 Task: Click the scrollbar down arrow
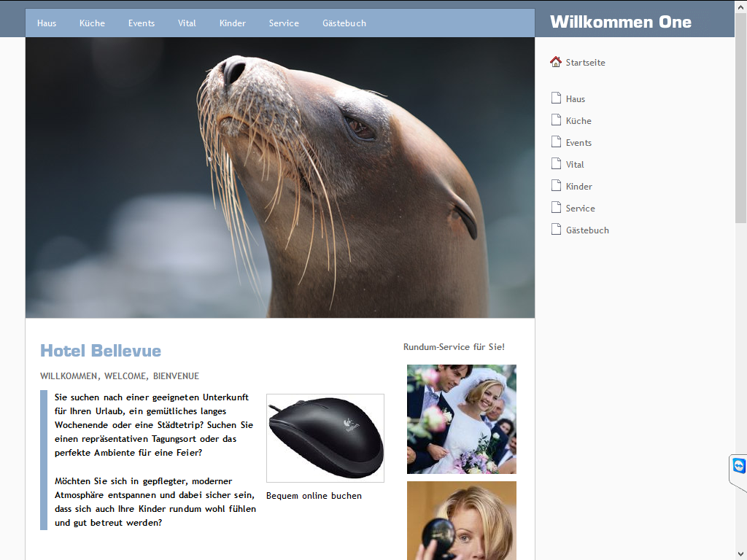pyautogui.click(x=741, y=554)
